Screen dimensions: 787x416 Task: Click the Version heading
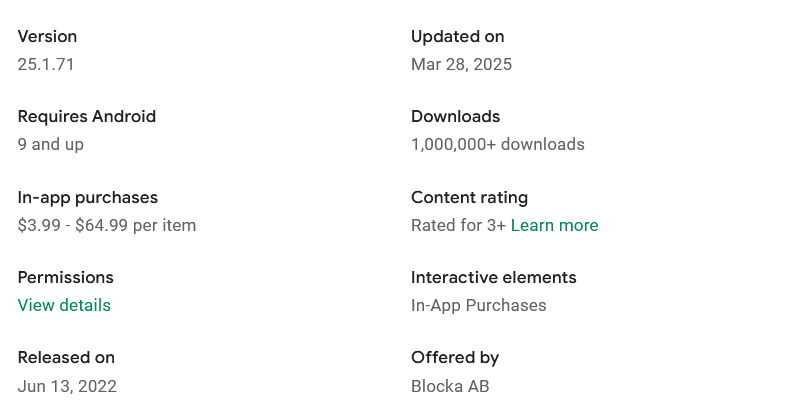pos(47,36)
